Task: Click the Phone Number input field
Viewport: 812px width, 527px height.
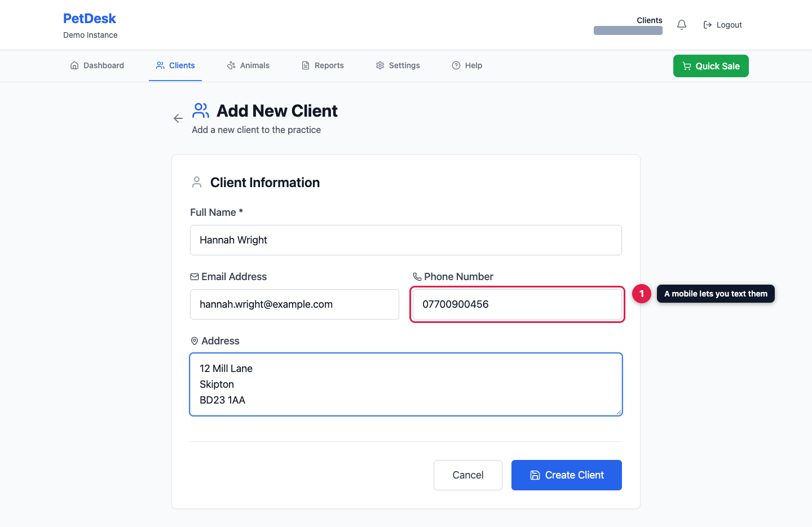Action: pyautogui.click(x=517, y=304)
